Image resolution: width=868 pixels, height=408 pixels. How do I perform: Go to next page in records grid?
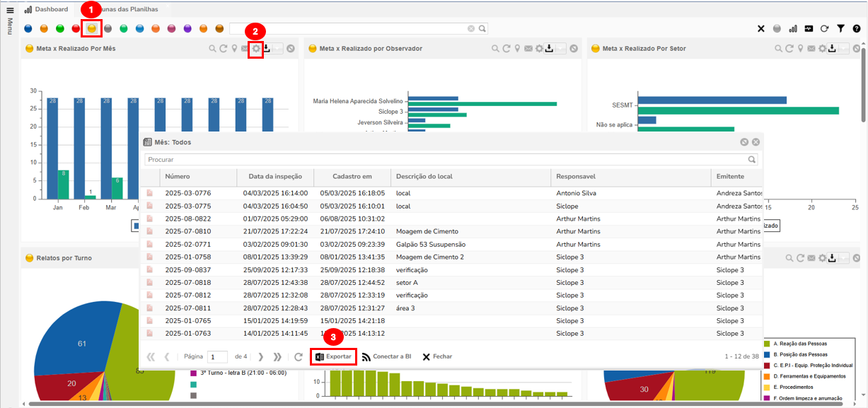tap(261, 357)
